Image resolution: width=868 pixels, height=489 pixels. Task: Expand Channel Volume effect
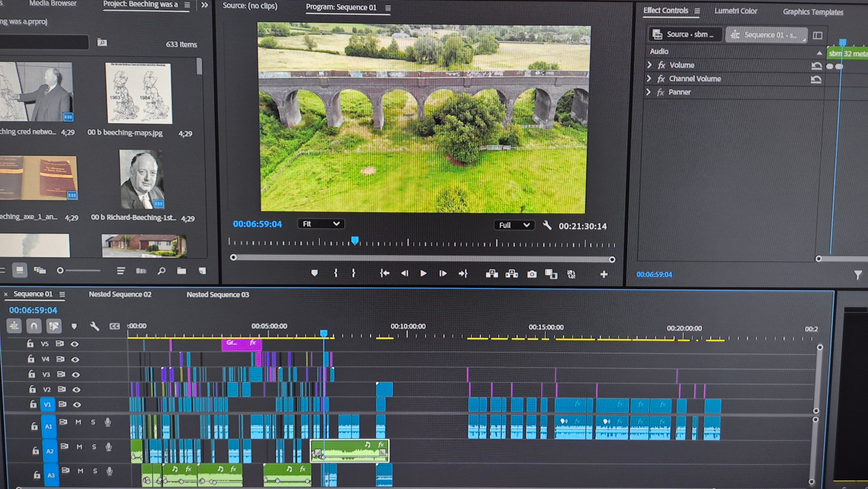point(649,78)
